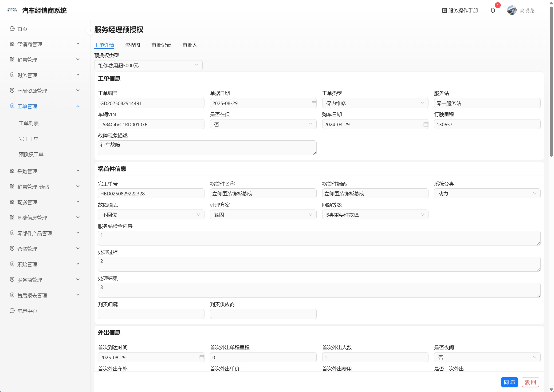Click the 行驶里程 input field
The width and height of the screenshot is (554, 392).
(x=487, y=124)
